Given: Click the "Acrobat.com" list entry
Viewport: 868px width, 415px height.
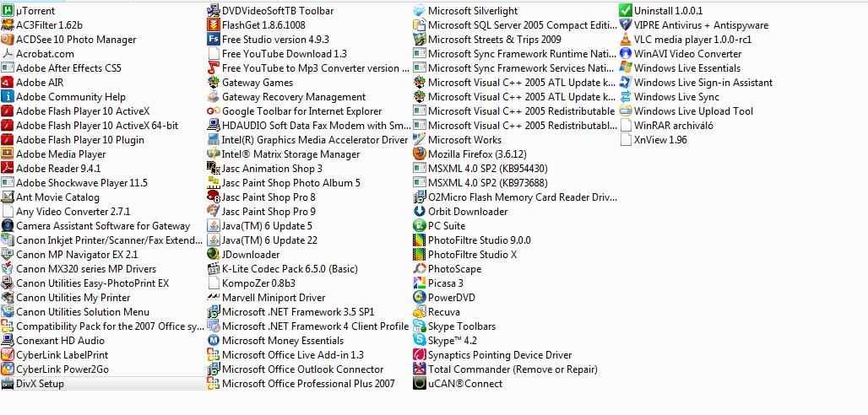Looking at the screenshot, I should 45,54.
